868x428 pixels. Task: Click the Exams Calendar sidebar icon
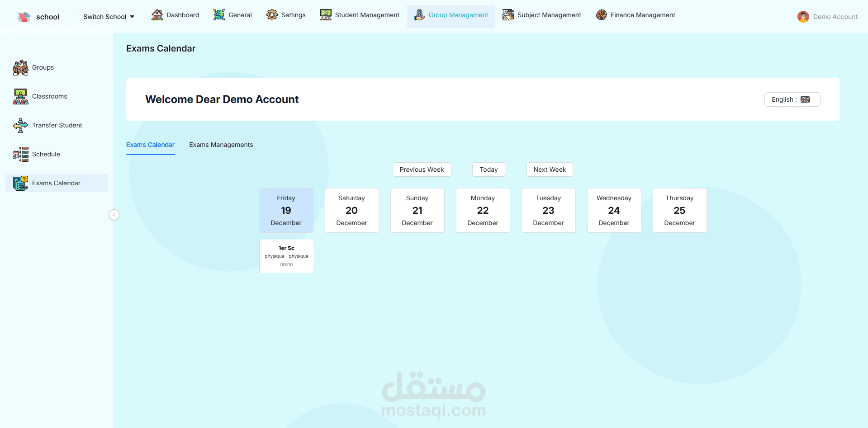[20, 183]
